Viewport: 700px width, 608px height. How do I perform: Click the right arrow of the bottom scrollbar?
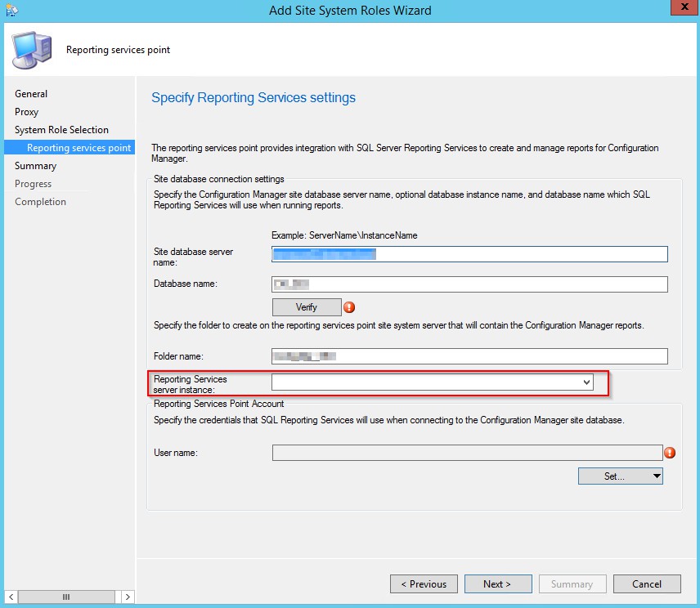pyautogui.click(x=128, y=597)
